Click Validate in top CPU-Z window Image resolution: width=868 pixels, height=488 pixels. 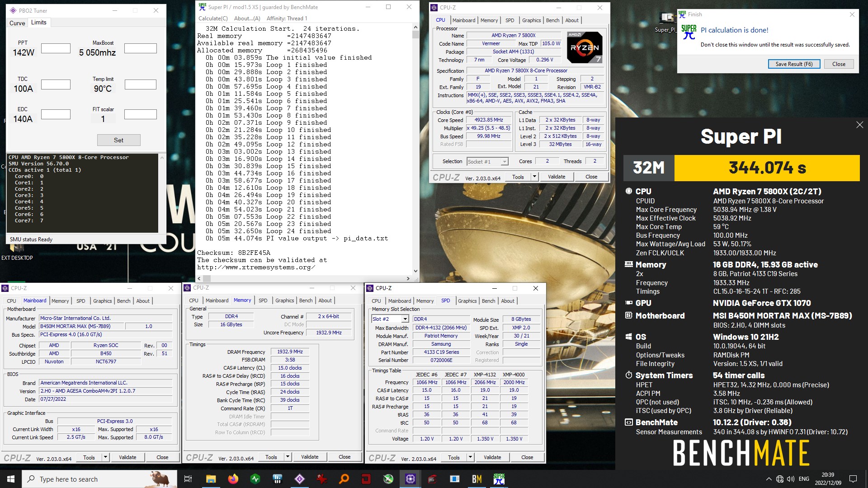click(x=557, y=177)
